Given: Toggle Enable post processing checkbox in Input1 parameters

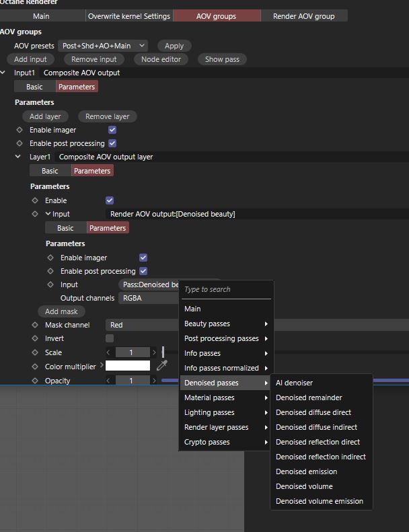Looking at the screenshot, I should click(x=112, y=143).
